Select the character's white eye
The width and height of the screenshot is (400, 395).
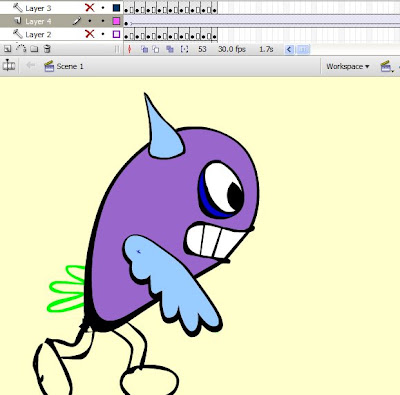click(222, 189)
